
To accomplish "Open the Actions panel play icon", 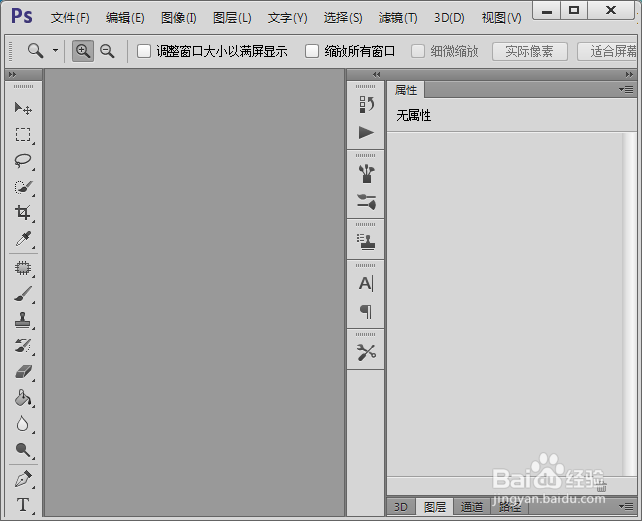I will [366, 133].
